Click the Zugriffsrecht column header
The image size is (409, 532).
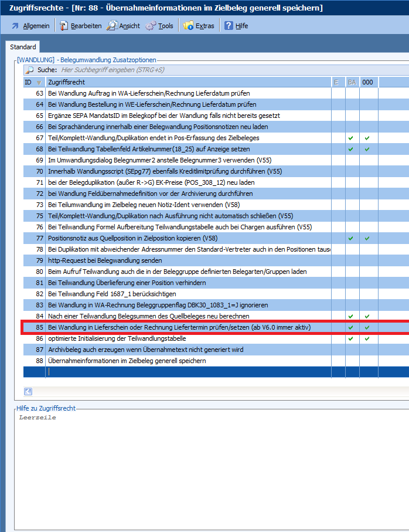(188, 82)
